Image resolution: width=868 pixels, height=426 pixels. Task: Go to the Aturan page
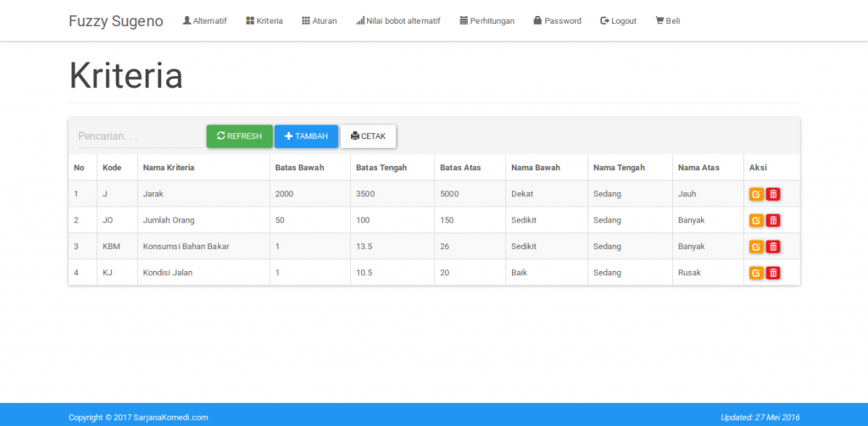(x=319, y=20)
